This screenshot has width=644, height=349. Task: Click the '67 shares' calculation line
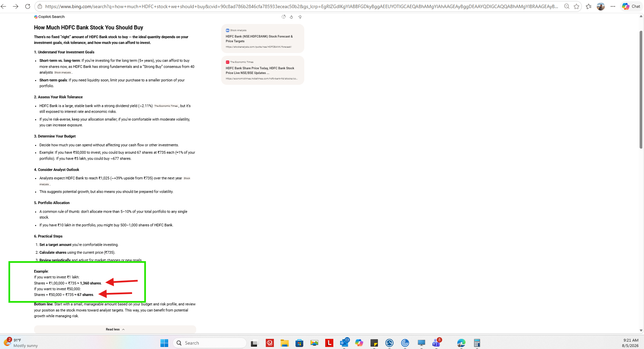64,295
